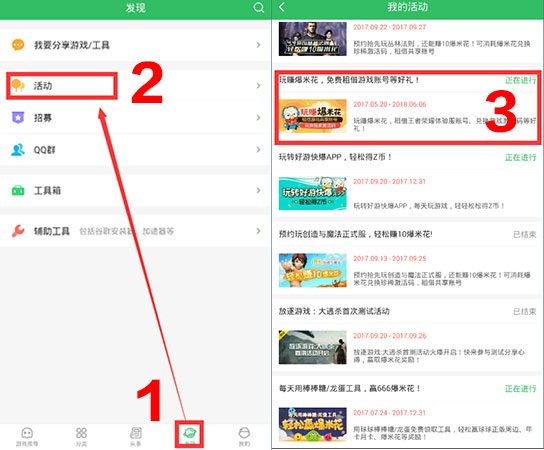The width and height of the screenshot is (544, 450).
Task: Open the game recommendation tab in the bottom bar
Action: [27, 436]
